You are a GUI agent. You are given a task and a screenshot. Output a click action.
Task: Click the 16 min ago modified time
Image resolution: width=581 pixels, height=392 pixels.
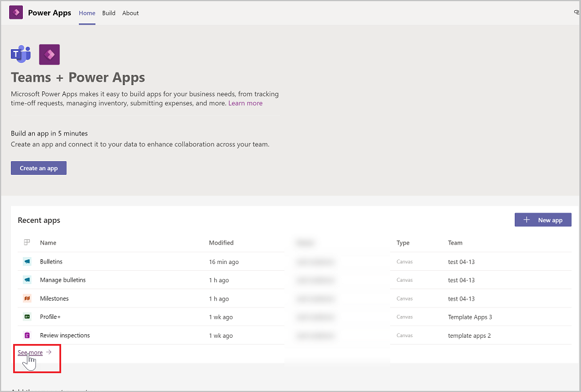[x=224, y=262]
